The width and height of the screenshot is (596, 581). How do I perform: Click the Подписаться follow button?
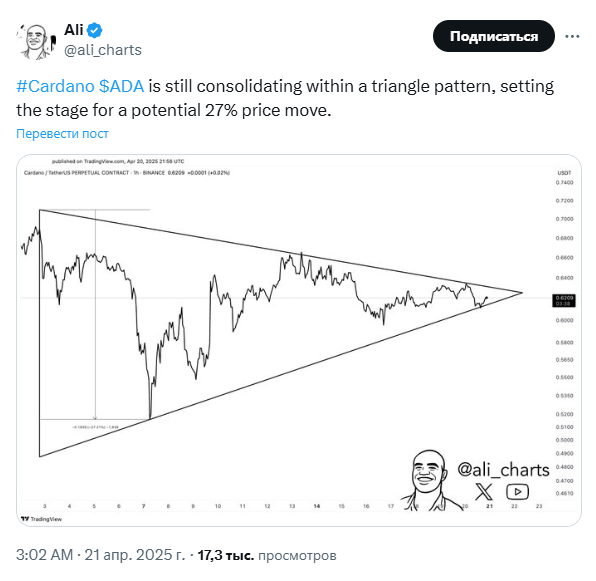(x=493, y=36)
